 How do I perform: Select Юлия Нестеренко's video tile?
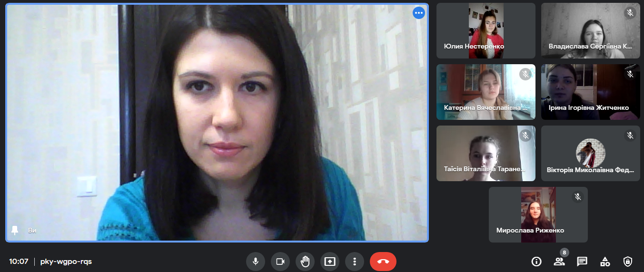point(486,30)
